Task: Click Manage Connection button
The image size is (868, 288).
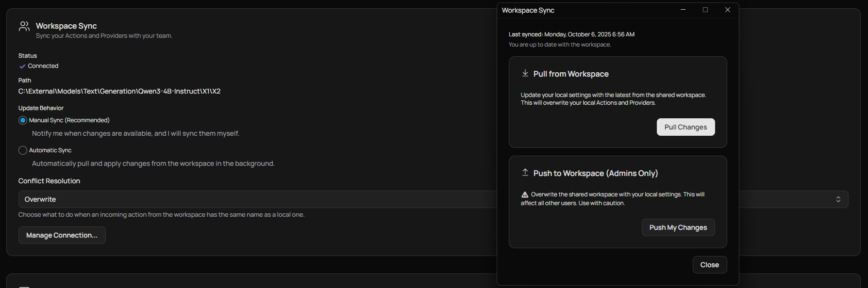Action: click(62, 235)
